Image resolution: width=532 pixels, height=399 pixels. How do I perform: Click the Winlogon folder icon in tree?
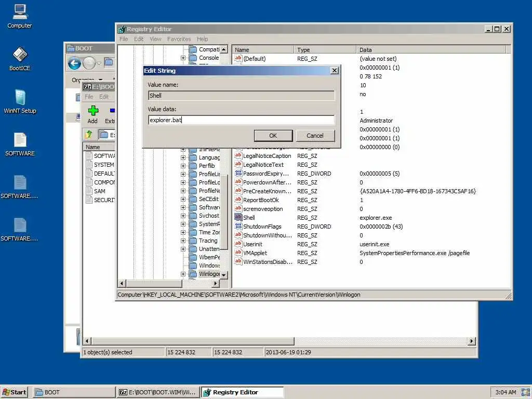coord(193,274)
